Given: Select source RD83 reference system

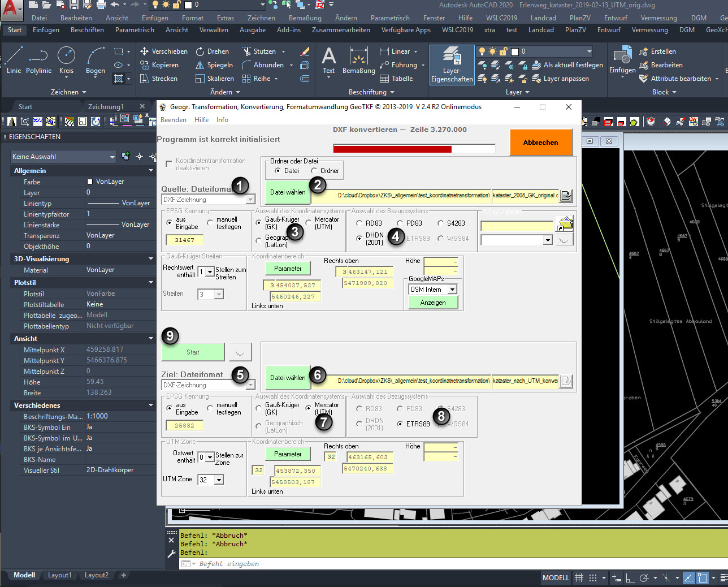Looking at the screenshot, I should 359,223.
